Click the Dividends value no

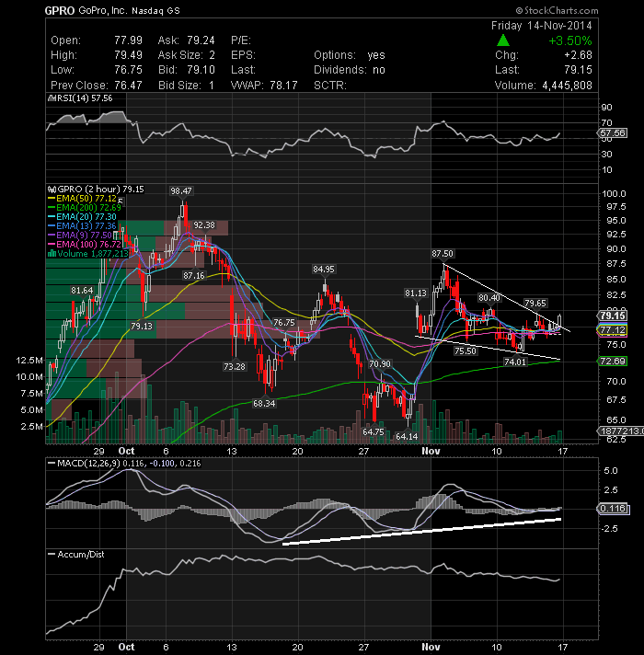(379, 70)
